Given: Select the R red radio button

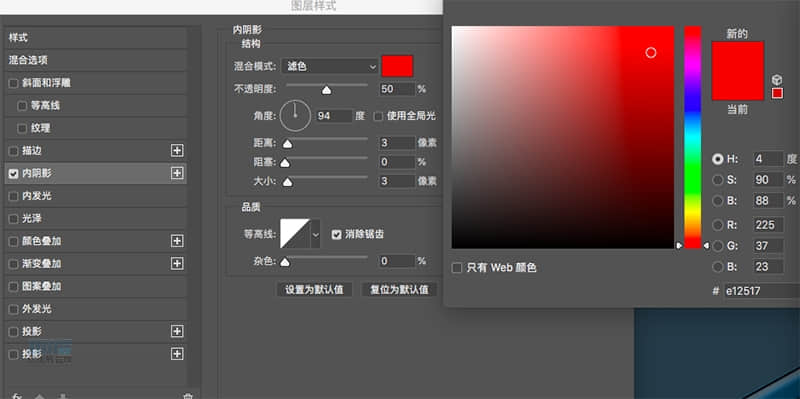Looking at the screenshot, I should click(x=718, y=225).
